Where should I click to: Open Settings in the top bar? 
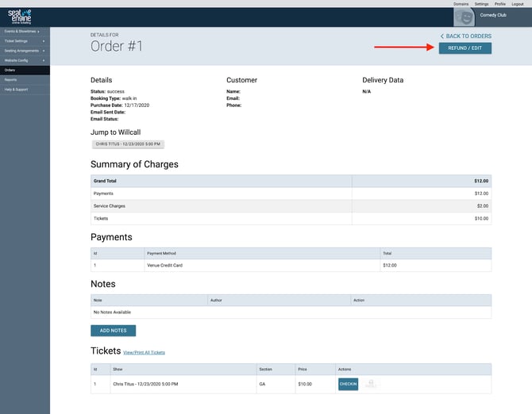[x=482, y=4]
